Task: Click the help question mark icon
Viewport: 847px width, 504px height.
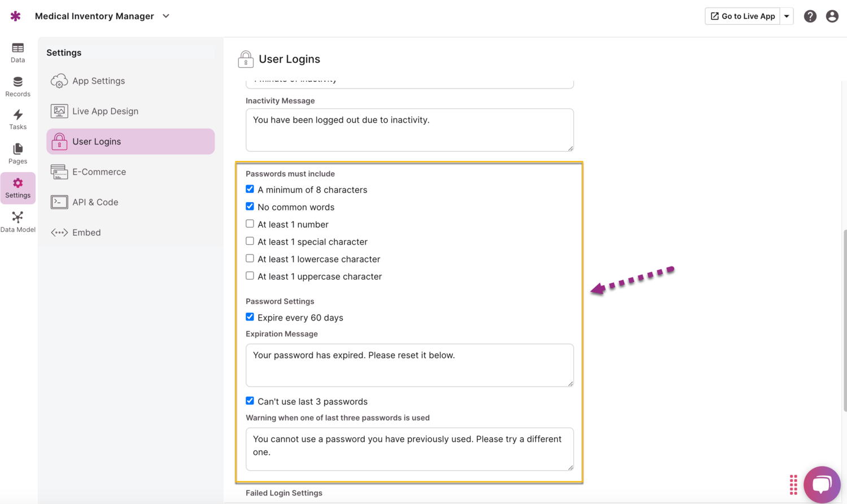Action: 810,16
